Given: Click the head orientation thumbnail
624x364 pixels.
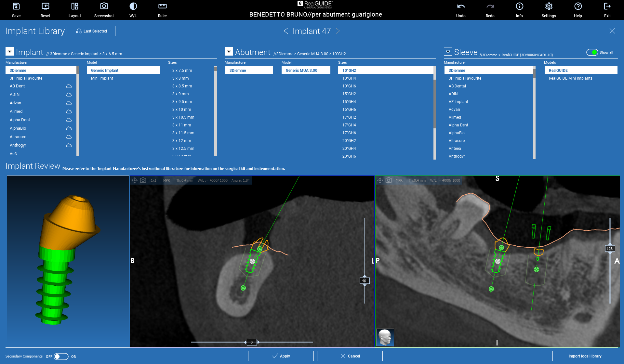Looking at the screenshot, I should tap(385, 337).
